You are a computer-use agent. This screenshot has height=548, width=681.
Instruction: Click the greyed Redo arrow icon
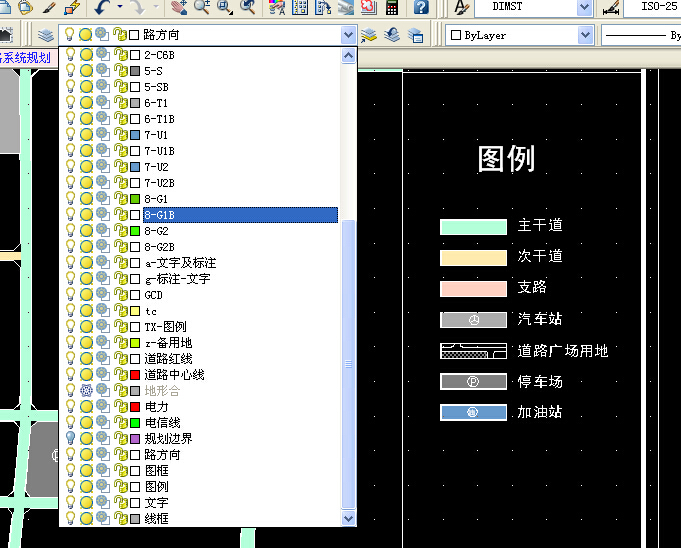(138, 7)
